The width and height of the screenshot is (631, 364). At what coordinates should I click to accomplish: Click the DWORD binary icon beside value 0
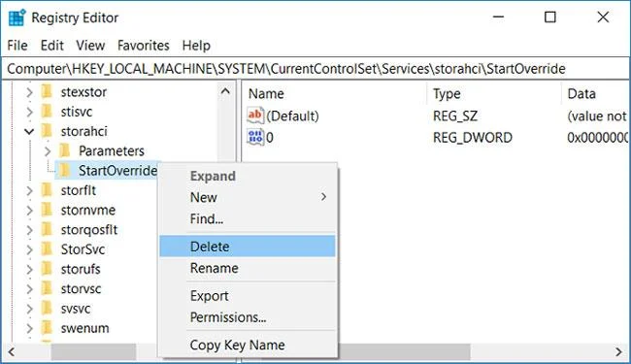pyautogui.click(x=255, y=137)
